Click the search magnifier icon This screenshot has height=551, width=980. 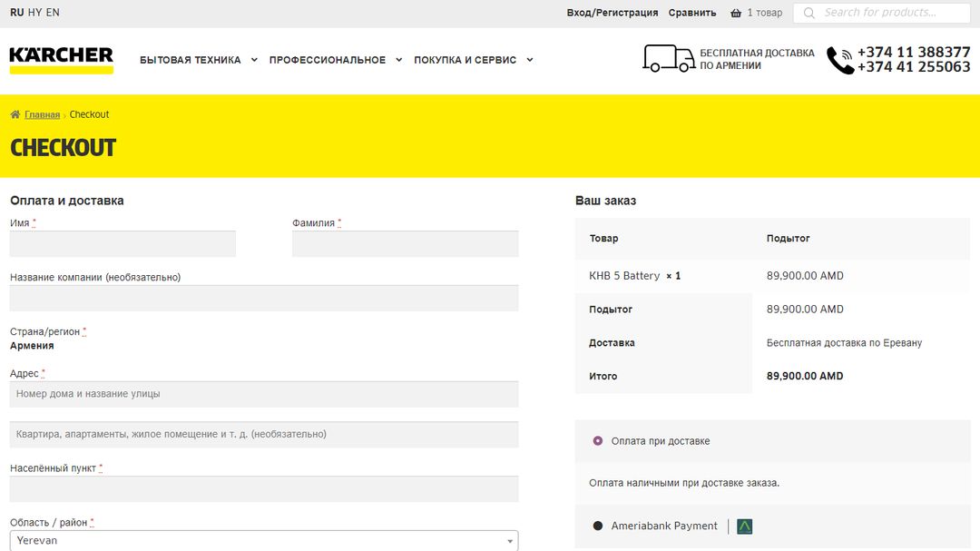click(808, 13)
